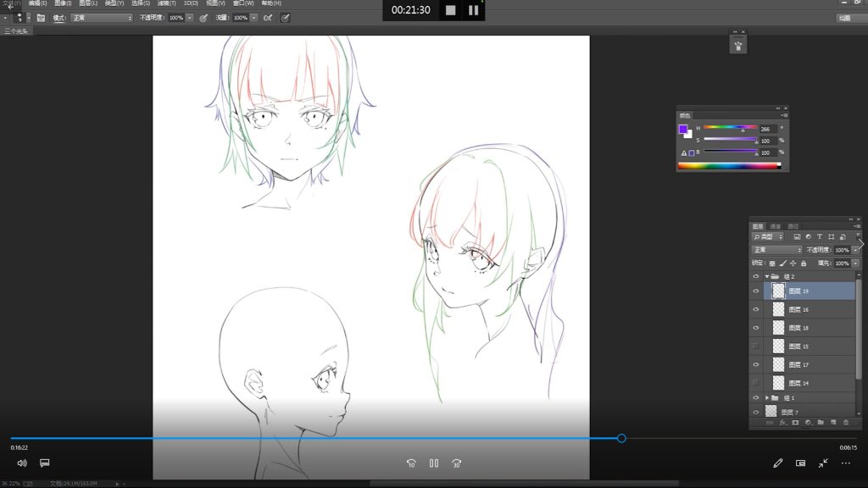868x488 pixels.
Task: Expand the 组 1 layer group
Action: pos(767,397)
